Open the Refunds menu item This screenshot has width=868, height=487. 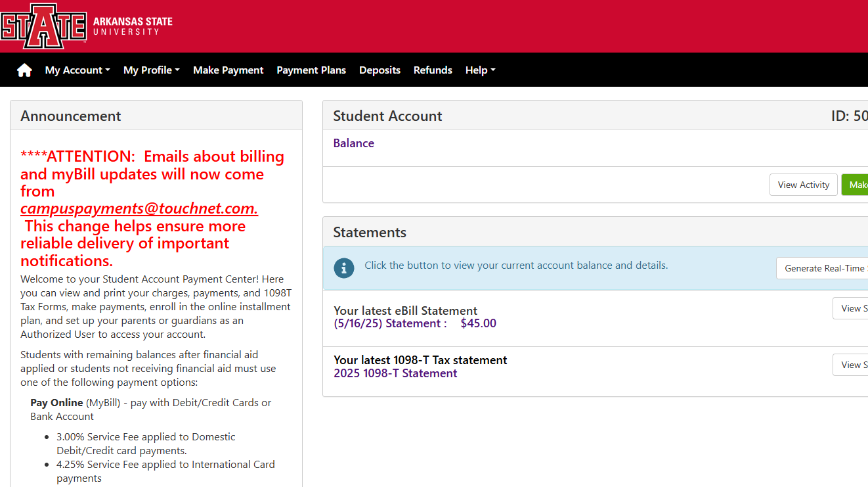point(433,70)
